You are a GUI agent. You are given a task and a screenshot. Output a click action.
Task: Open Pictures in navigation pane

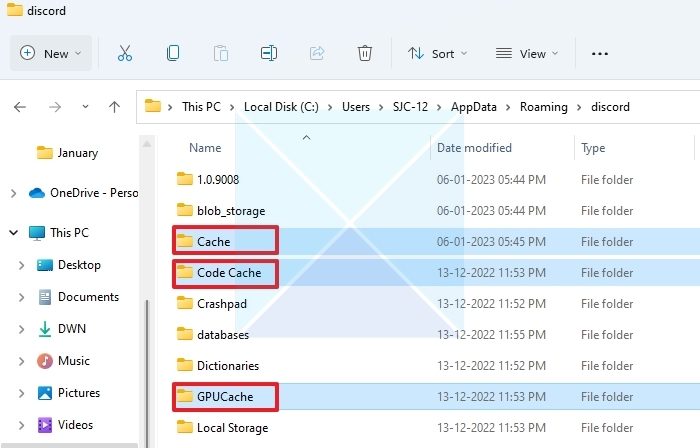[x=68, y=393]
